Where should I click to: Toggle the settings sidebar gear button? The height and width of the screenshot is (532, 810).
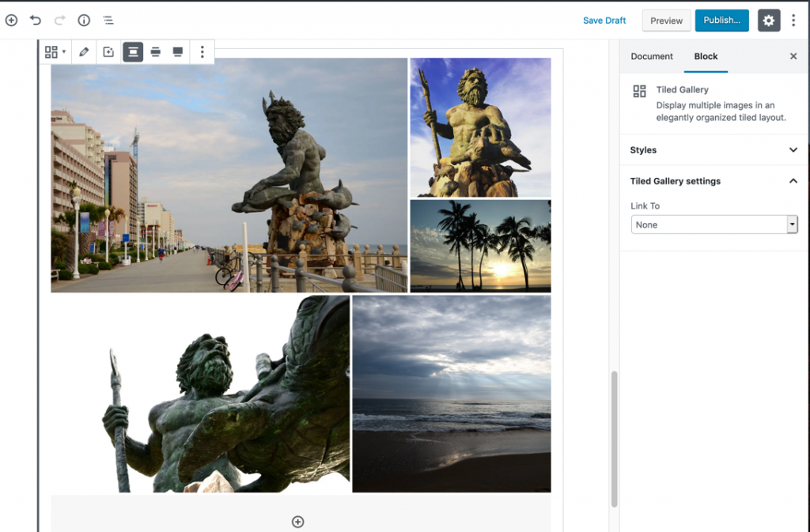click(769, 21)
